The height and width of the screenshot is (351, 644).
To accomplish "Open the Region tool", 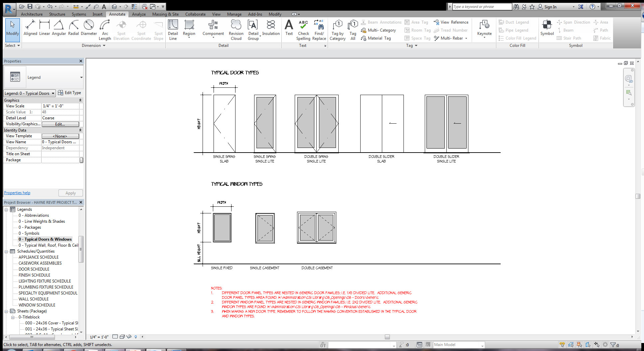I will pyautogui.click(x=189, y=29).
